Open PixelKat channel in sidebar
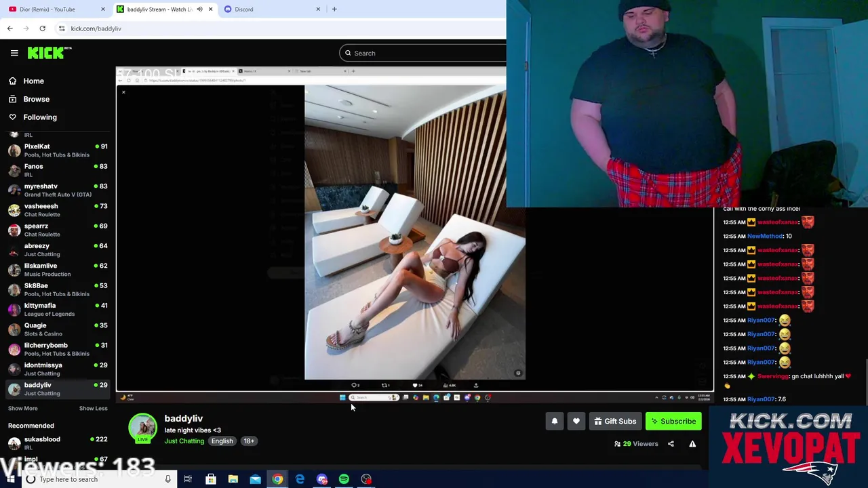Viewport: 868px width, 488px height. [58, 150]
